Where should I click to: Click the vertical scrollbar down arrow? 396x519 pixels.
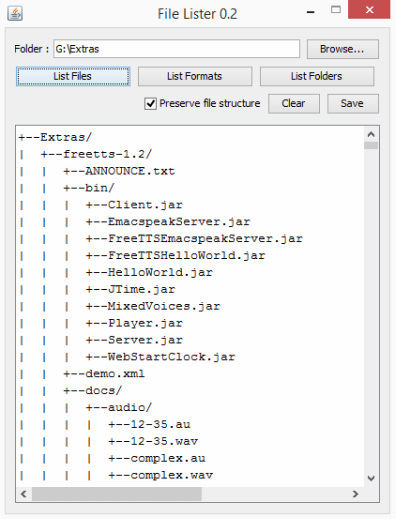coord(371,478)
